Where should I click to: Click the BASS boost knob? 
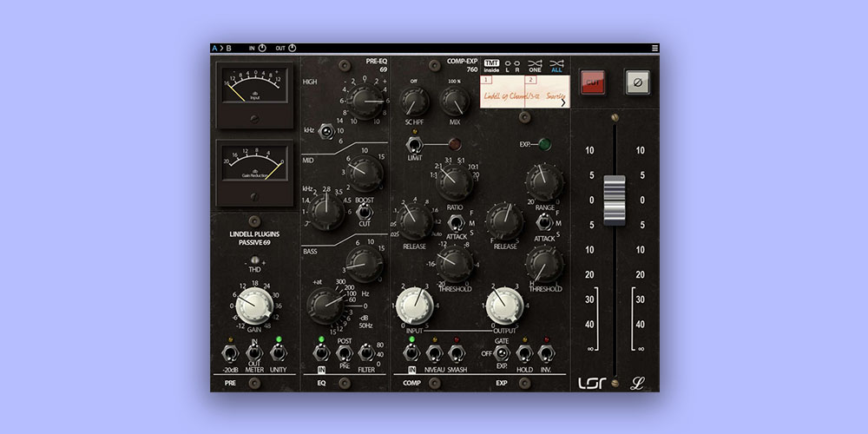pyautogui.click(x=364, y=264)
